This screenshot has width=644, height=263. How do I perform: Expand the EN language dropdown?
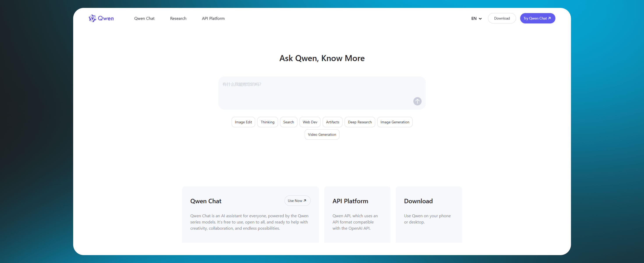point(476,18)
